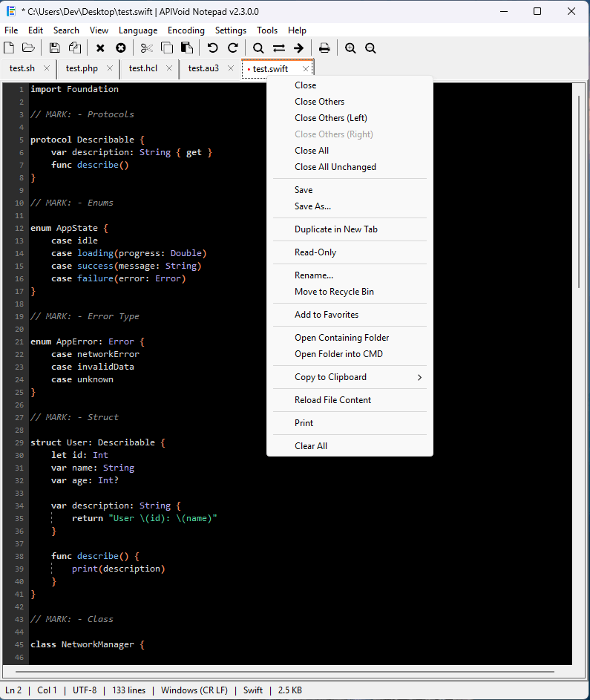Image resolution: width=590 pixels, height=700 pixels.
Task: Close current tab using X toolbar icon
Action: pos(100,48)
